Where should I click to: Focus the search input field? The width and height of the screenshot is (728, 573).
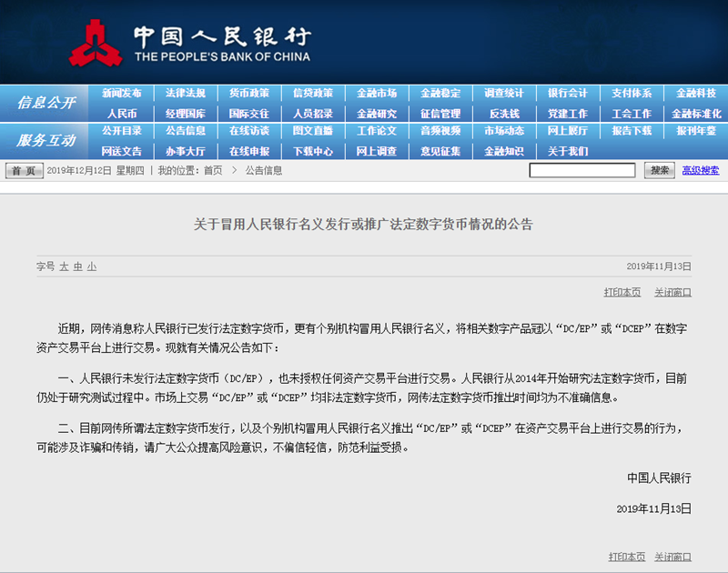[x=582, y=171]
